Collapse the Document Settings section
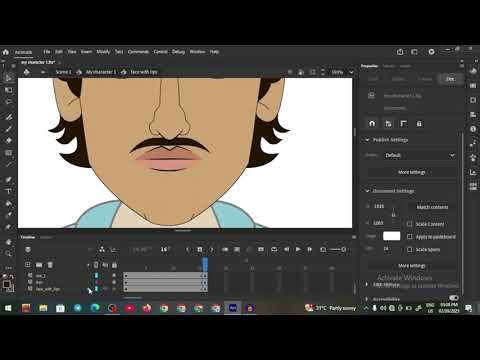The image size is (480, 360). (367, 191)
